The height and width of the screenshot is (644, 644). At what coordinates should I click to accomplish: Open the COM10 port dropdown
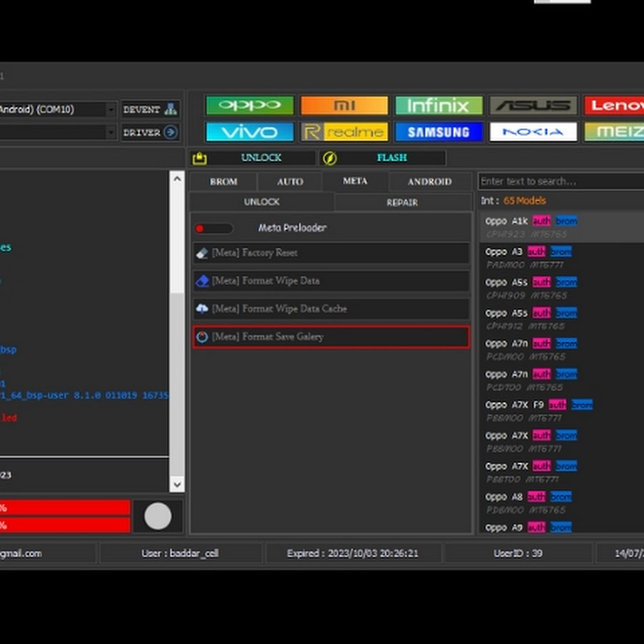110,109
